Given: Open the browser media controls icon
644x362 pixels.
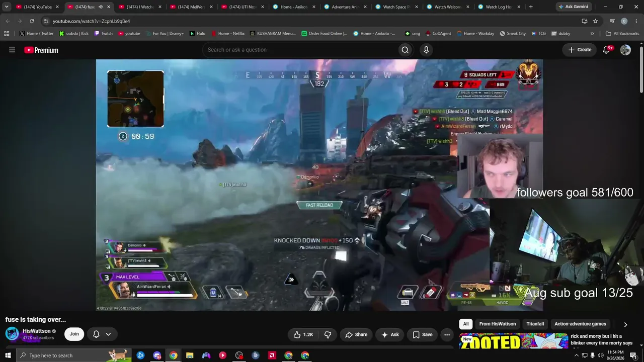Looking at the screenshot, I should (x=612, y=21).
